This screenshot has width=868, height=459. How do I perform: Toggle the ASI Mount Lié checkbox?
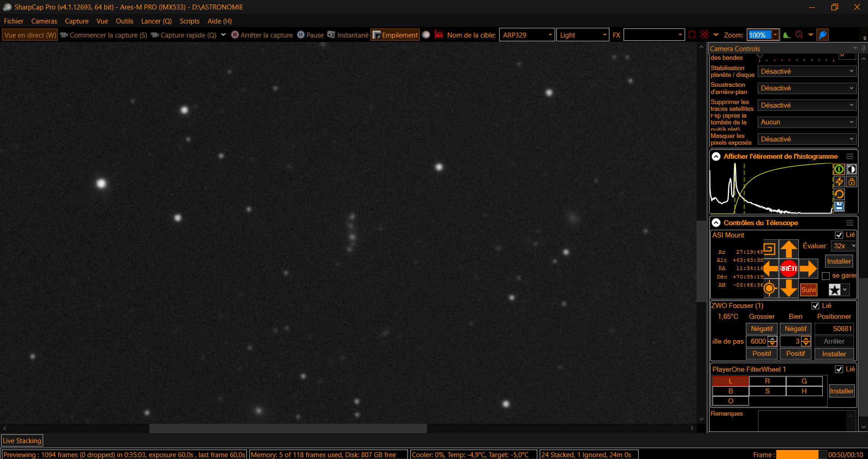tap(839, 235)
